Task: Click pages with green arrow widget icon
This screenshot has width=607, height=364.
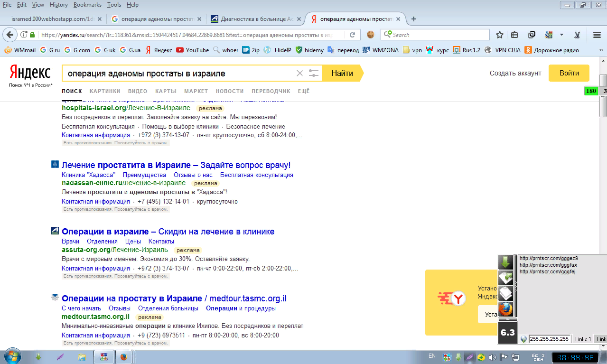Action: tap(506, 279)
